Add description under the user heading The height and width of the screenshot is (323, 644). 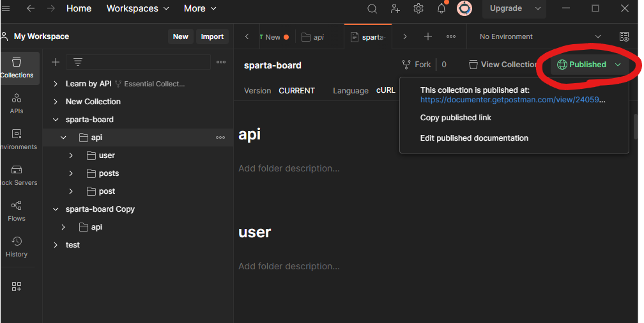pyautogui.click(x=289, y=266)
